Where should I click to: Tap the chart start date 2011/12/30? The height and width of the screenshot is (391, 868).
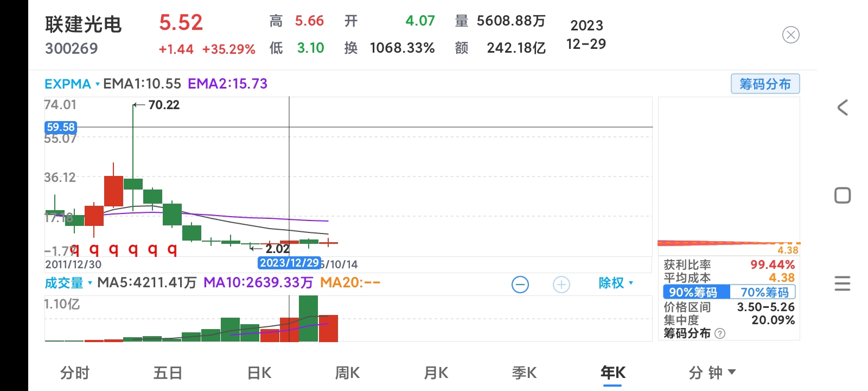pos(73,264)
